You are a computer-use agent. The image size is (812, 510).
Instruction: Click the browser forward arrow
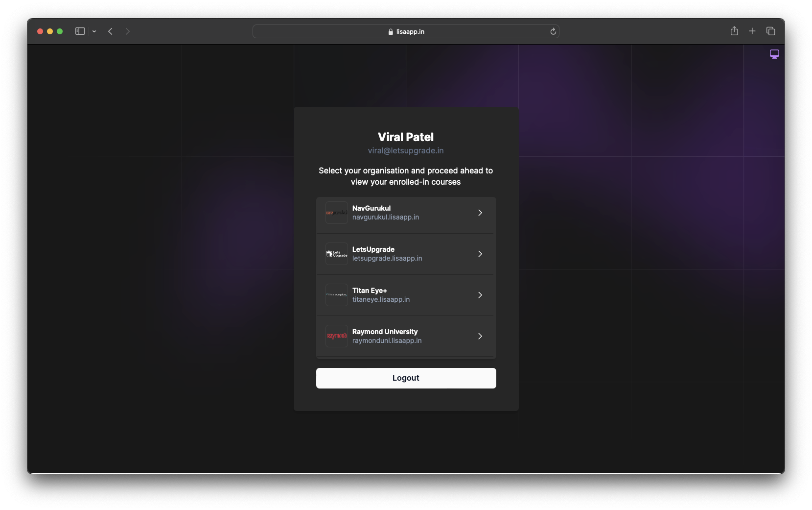tap(127, 31)
